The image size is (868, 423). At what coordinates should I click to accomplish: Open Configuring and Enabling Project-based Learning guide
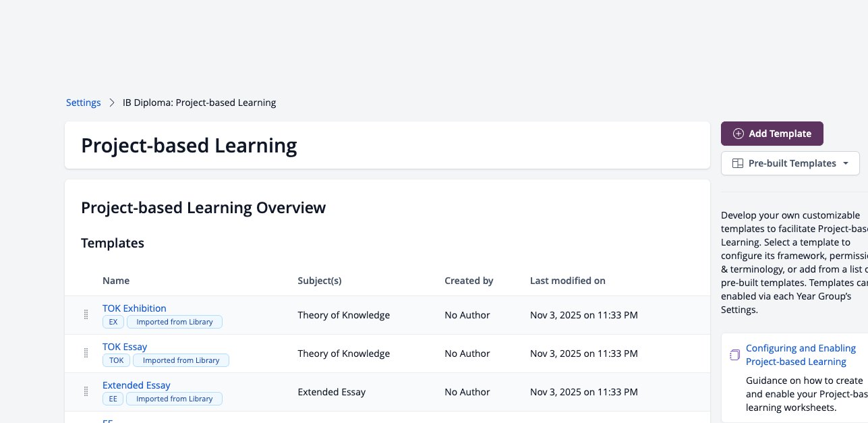pos(801,355)
